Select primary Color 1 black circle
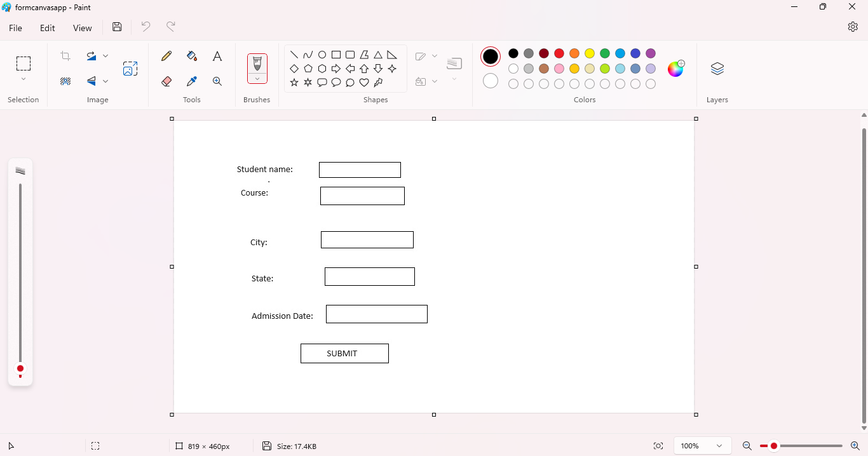 click(x=491, y=57)
